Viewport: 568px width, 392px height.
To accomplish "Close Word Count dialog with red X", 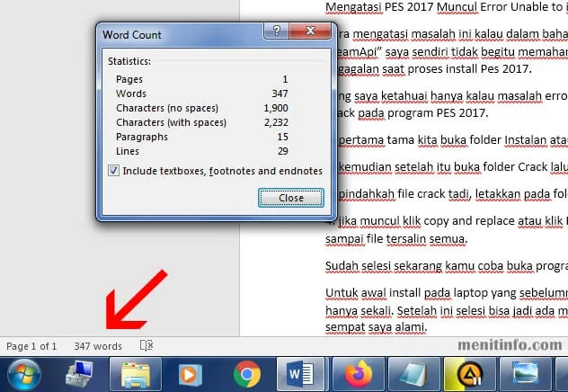I will pyautogui.click(x=310, y=31).
